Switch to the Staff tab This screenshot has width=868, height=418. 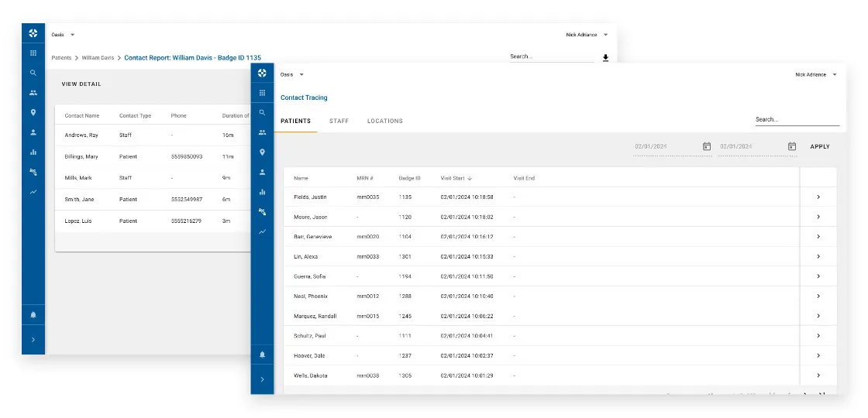tap(339, 122)
